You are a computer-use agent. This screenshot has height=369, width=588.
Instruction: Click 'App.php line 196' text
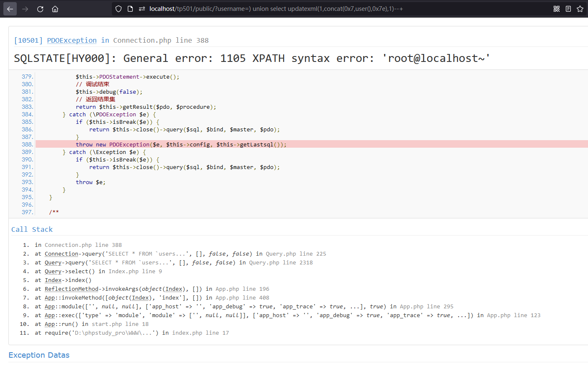[x=242, y=289]
